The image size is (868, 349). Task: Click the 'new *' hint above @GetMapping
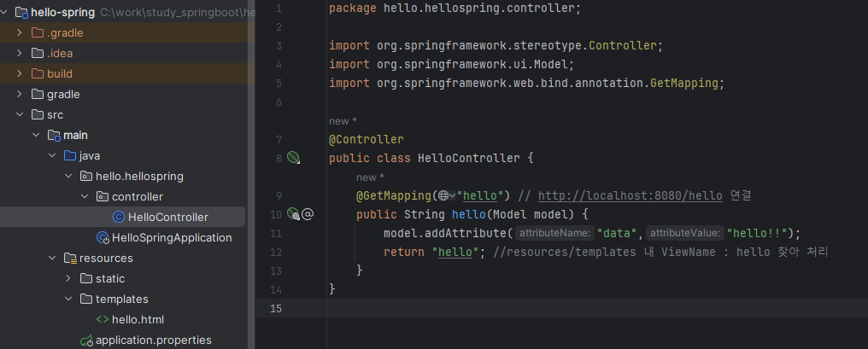point(370,177)
